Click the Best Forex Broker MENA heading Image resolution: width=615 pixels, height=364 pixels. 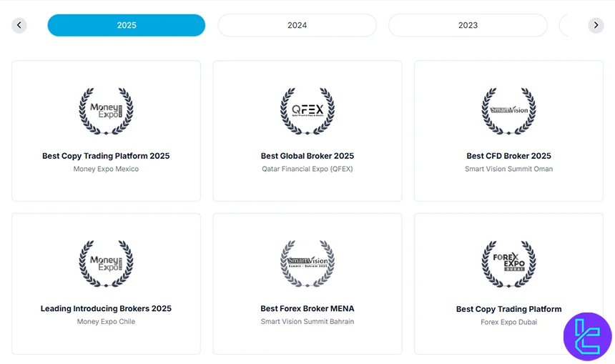click(307, 309)
